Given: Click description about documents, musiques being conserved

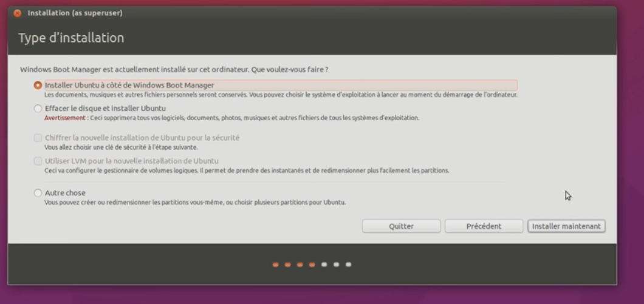Looking at the screenshot, I should [281, 95].
